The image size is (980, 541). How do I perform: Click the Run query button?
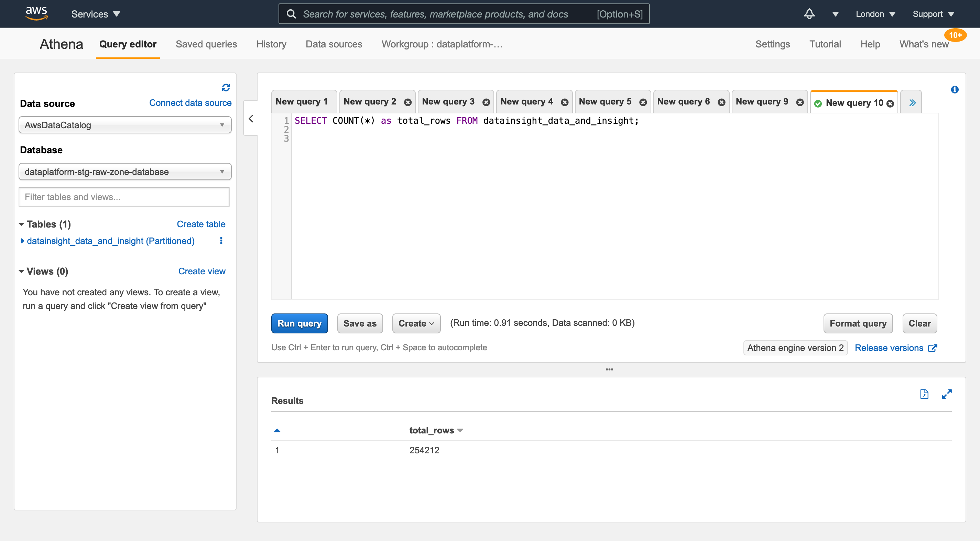tap(300, 323)
